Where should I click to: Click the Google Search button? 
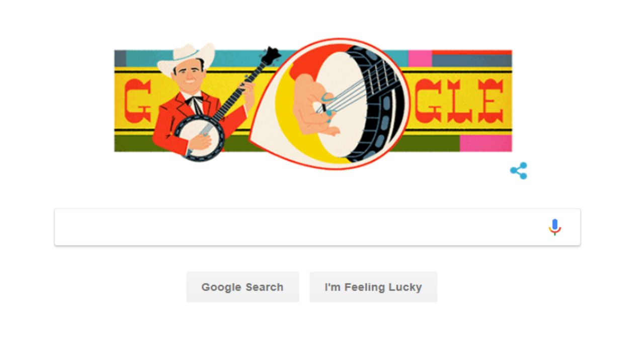(x=243, y=287)
